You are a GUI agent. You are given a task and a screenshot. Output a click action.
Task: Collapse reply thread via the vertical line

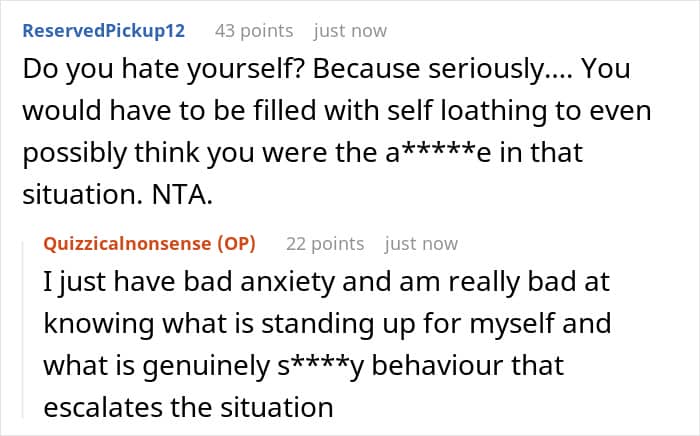tap(23, 329)
